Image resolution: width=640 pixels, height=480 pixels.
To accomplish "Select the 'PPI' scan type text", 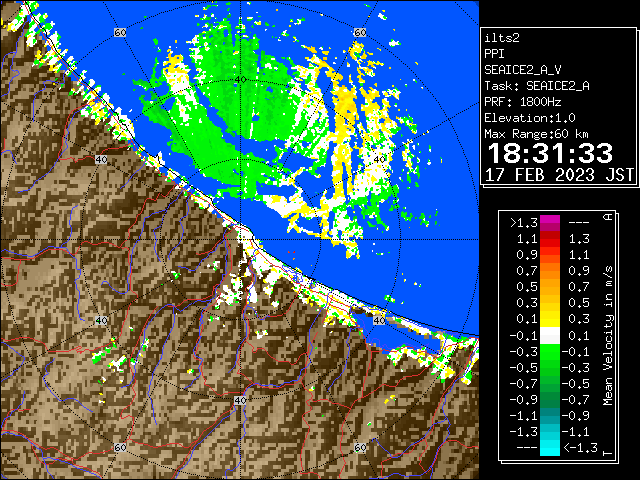I will click(494, 54).
